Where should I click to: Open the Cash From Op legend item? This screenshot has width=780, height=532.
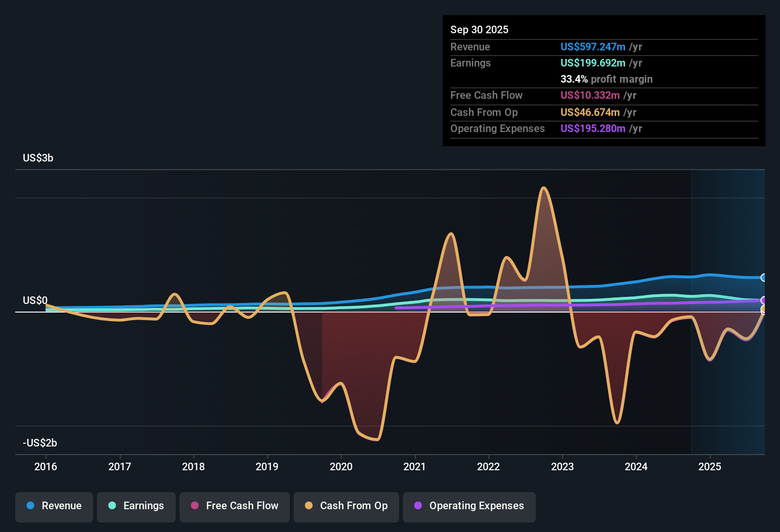point(346,506)
